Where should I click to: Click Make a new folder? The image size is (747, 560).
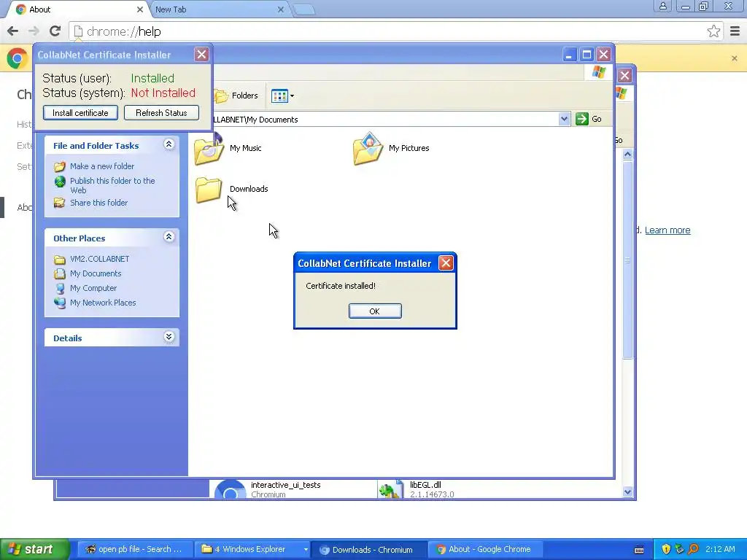[x=102, y=166]
